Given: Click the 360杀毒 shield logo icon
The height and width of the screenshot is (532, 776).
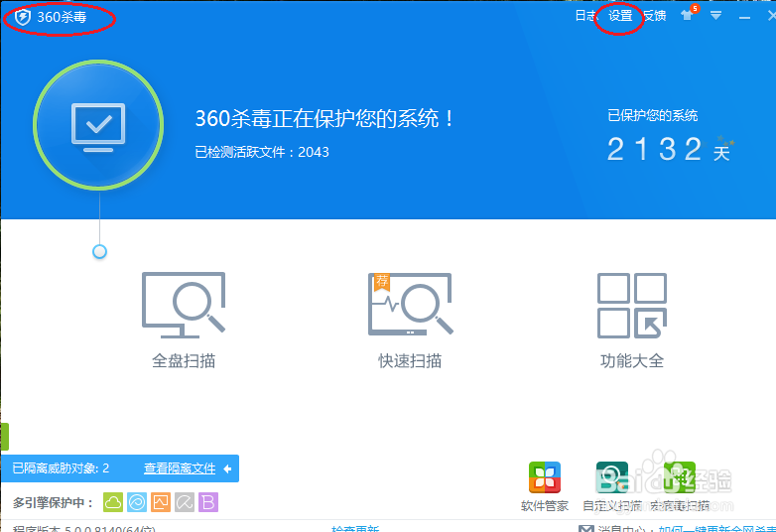Looking at the screenshot, I should [x=22, y=17].
